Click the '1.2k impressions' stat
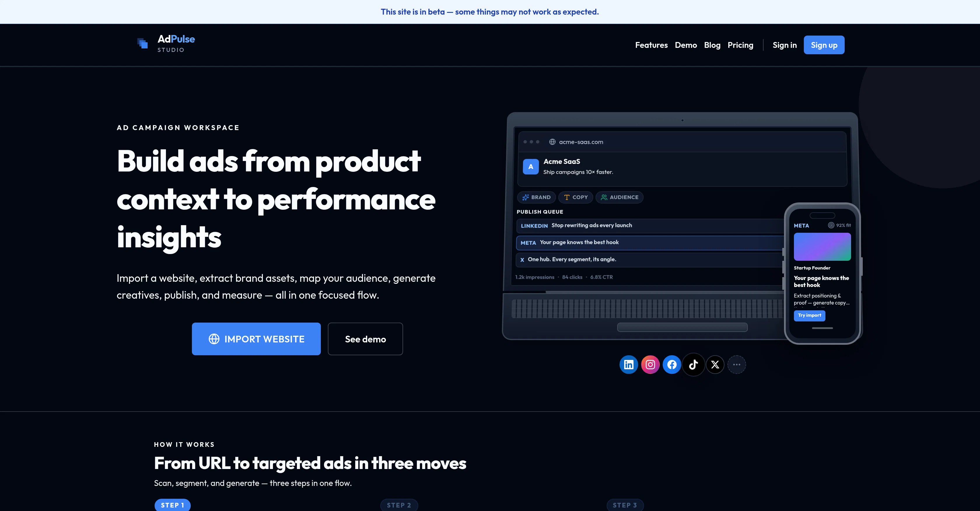Screen dimensions: 980x511 (x=535, y=277)
